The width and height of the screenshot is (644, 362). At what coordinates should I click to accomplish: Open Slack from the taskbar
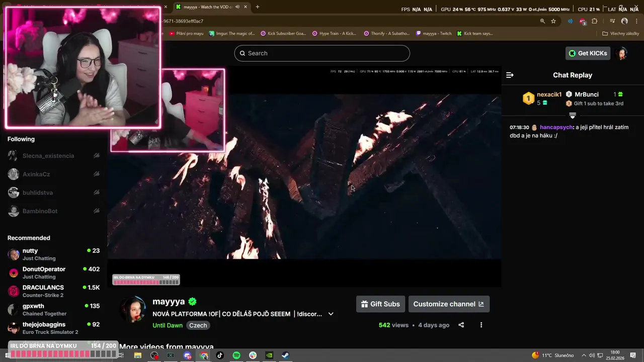253,355
